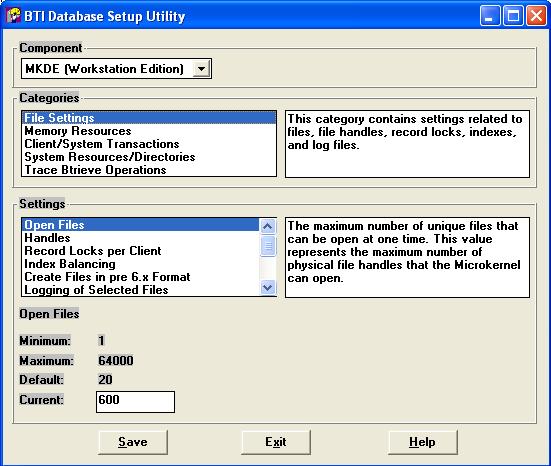The width and height of the screenshot is (551, 466).
Task: Open the Component dropdown arrow
Action: 201,69
